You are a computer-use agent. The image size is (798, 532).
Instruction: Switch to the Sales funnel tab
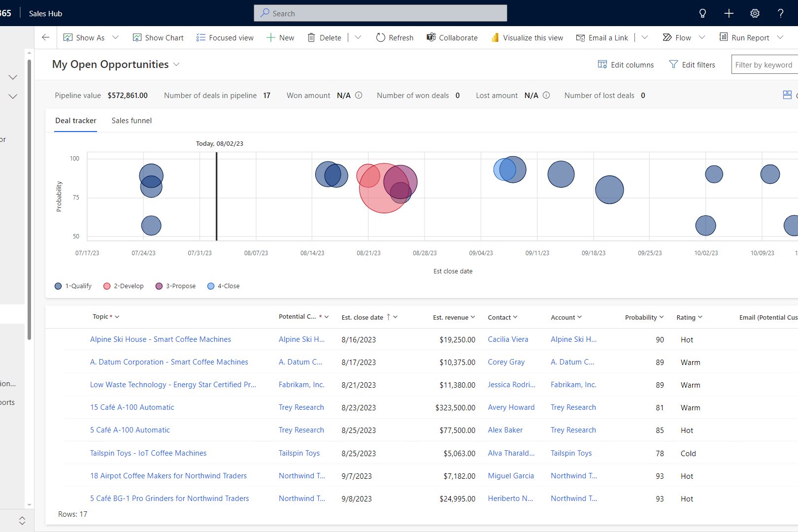tap(132, 121)
